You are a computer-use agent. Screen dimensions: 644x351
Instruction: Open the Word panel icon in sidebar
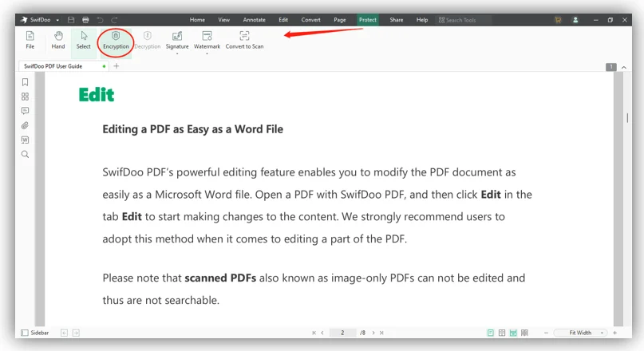[25, 140]
